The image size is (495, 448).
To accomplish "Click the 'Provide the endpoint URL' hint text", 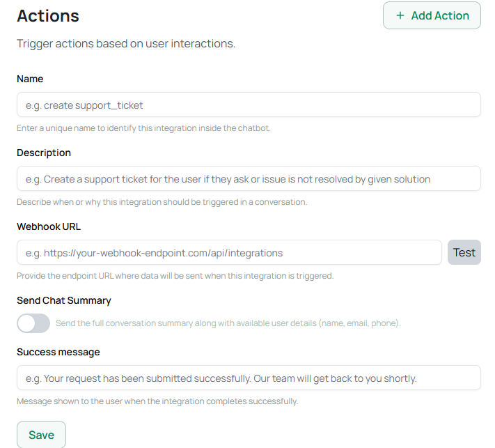I will coord(175,275).
